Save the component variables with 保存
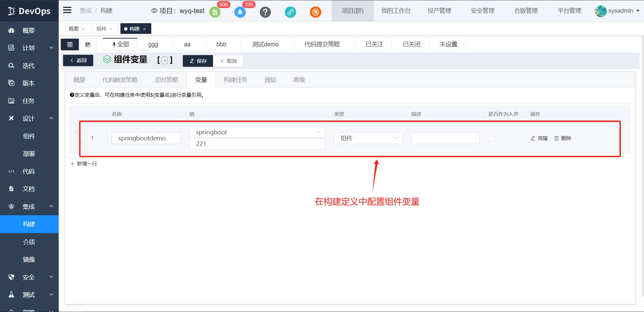 tap(198, 61)
